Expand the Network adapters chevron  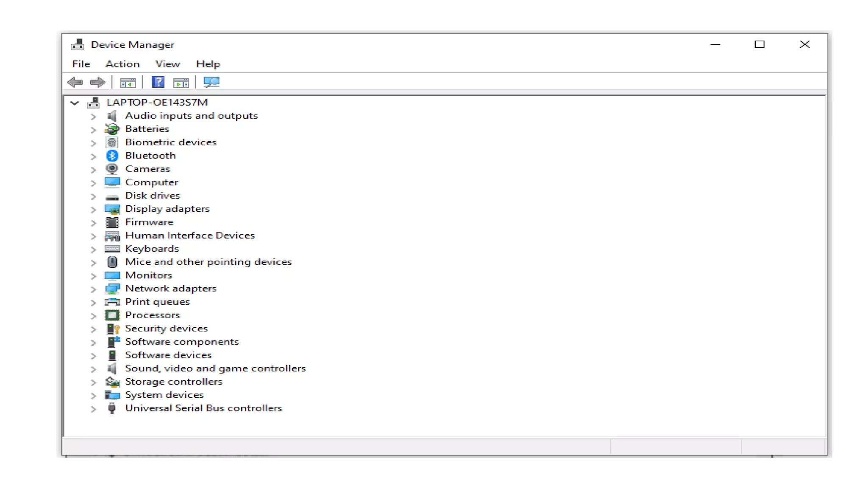(93, 289)
